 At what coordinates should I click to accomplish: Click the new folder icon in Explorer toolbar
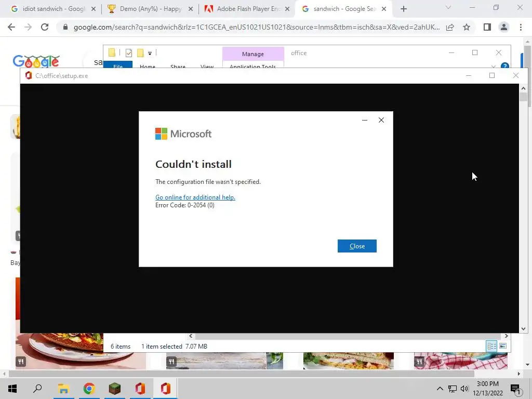[140, 52]
